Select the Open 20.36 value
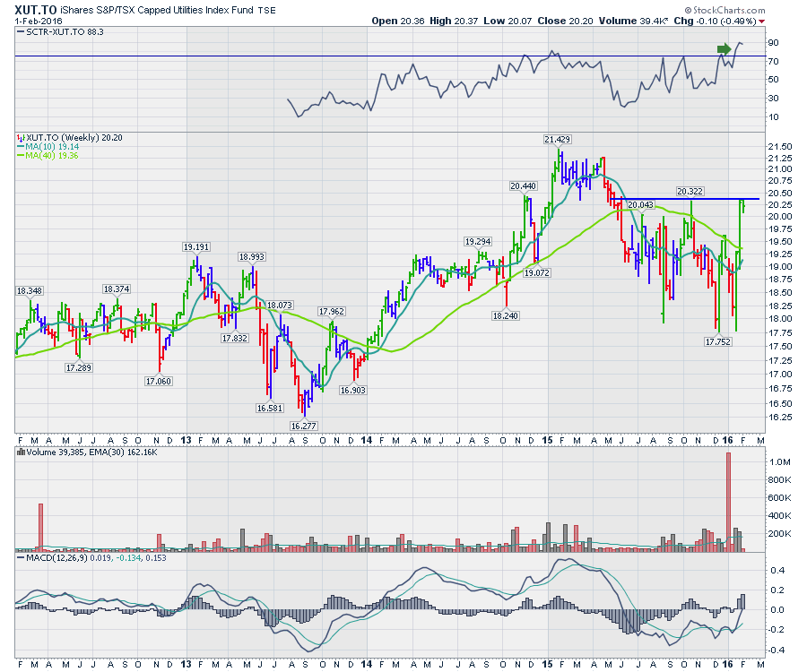Image resolution: width=807 pixels, height=672 pixels. tap(398, 22)
